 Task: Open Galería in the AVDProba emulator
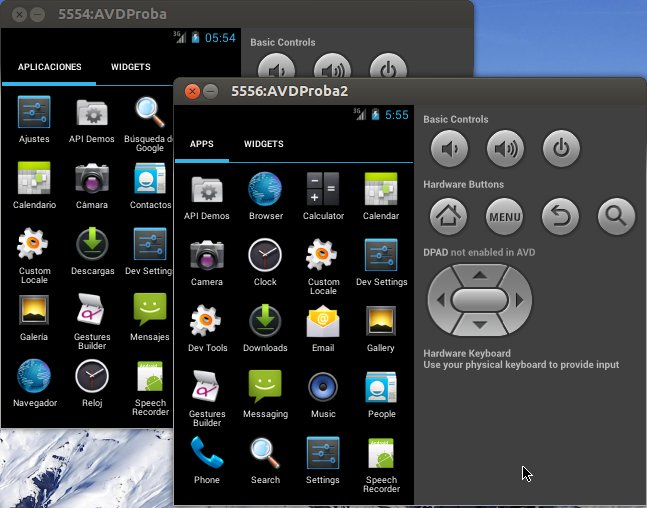(34, 318)
